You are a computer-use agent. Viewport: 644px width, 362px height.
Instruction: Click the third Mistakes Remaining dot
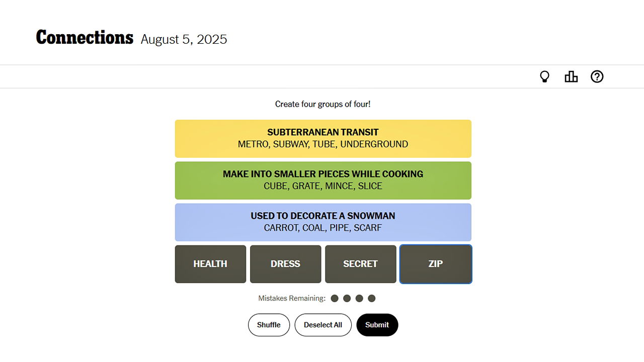click(x=359, y=298)
